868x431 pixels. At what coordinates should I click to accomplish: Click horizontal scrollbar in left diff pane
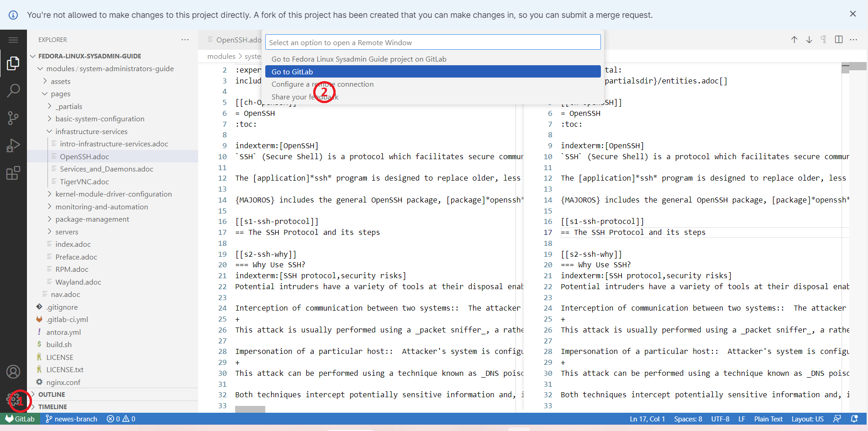click(250, 409)
